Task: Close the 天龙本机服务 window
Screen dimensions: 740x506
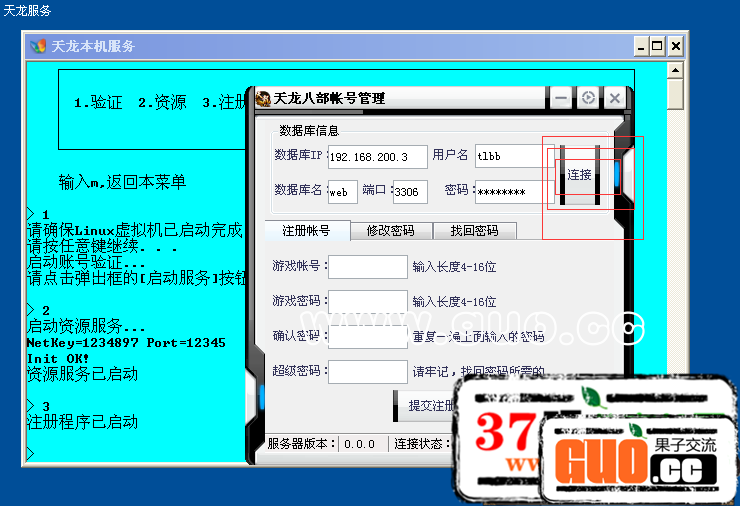Action: click(x=675, y=46)
